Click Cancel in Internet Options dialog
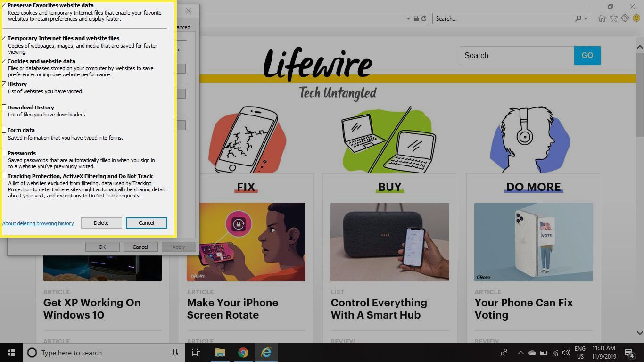This screenshot has width=644, height=362. pos(140,247)
